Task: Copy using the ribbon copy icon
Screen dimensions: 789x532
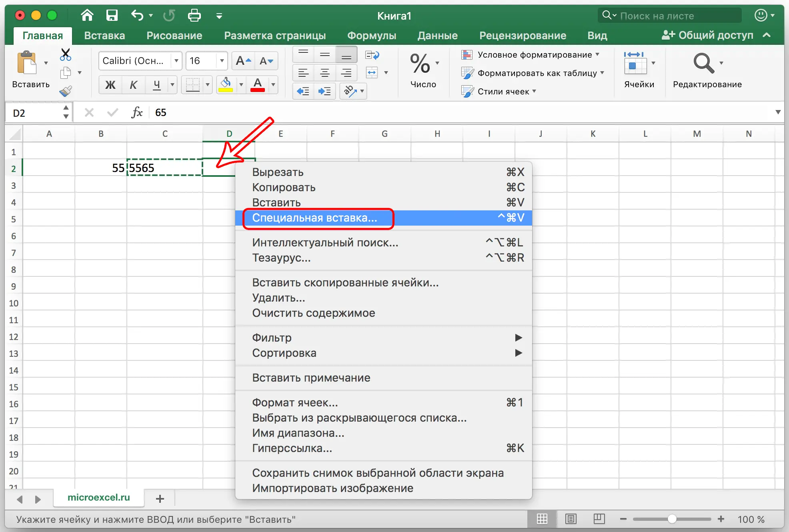Action: tap(66, 73)
